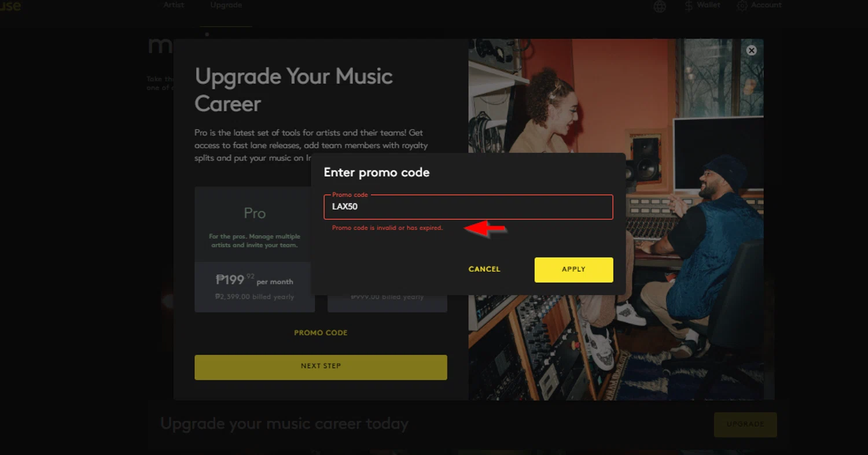Click the yellow APPLY button
Screen dimensions: 868x455
pos(573,270)
